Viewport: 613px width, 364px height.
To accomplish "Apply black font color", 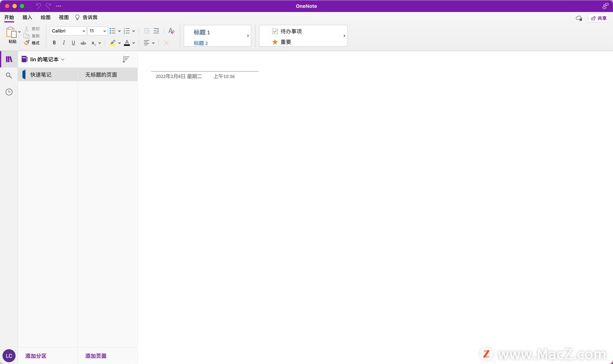I will pyautogui.click(x=127, y=43).
